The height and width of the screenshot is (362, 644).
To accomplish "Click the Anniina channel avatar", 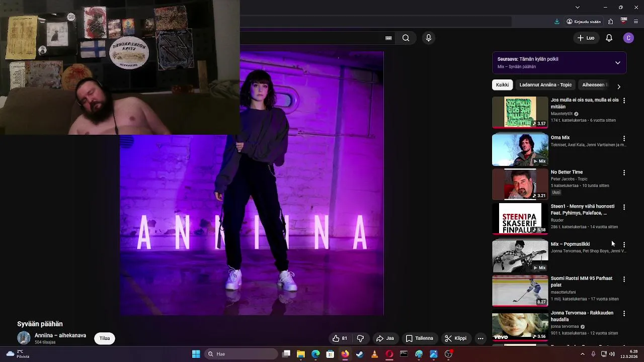I will click(x=24, y=338).
